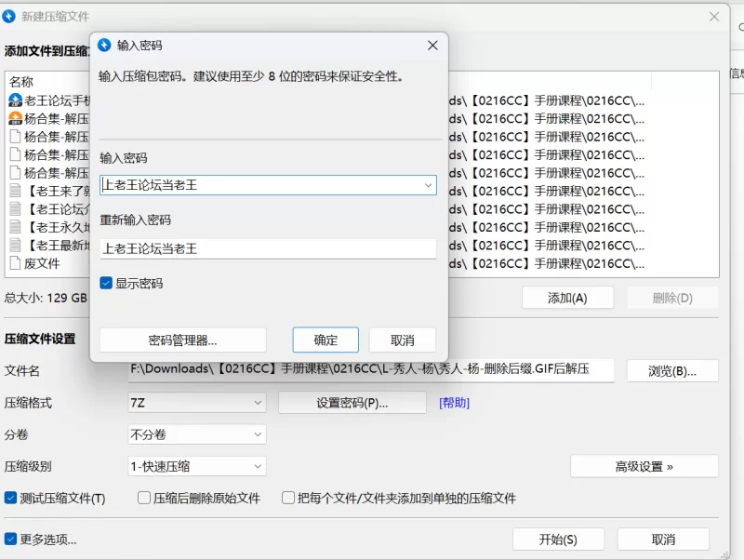744x560 pixels.
Task: Select the text document icon for 【老王最新
Action: pyautogui.click(x=15, y=245)
